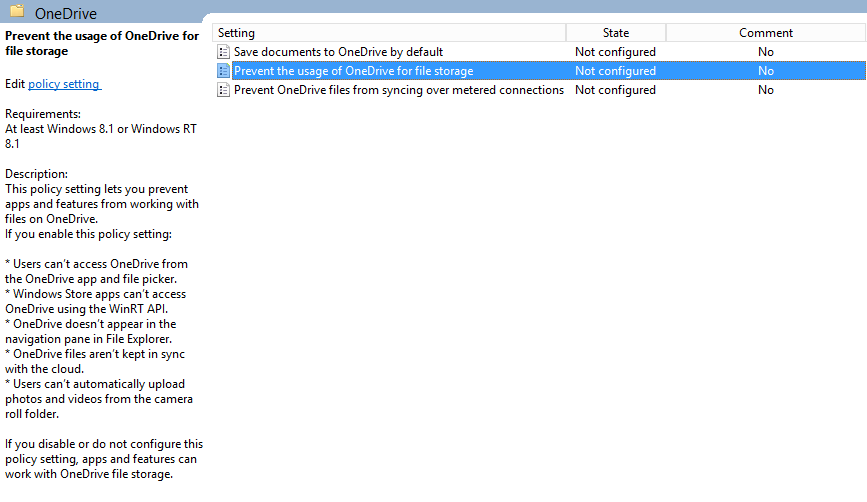Image resolution: width=867 pixels, height=502 pixels.
Task: Click Not configured state of metered connections row
Action: 615,90
